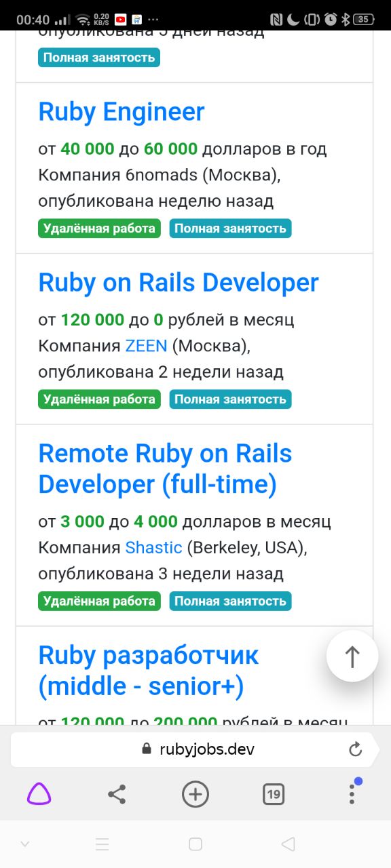391x868 pixels.
Task: Tap the hide-keyboard chevron in navigation bar
Action: coord(25,844)
